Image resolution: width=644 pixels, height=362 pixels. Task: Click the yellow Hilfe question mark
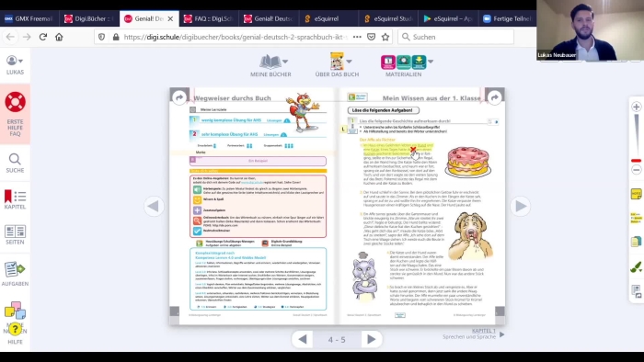click(x=16, y=329)
